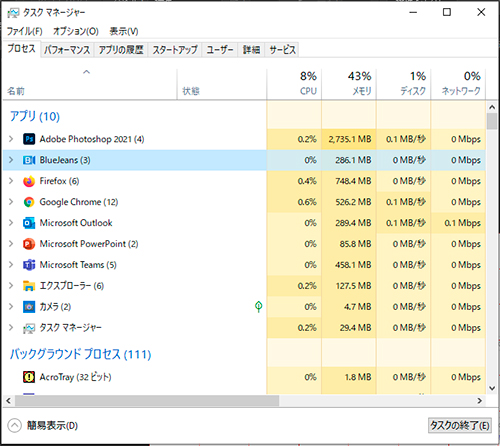500x446 pixels.
Task: Switch to the パフォーマンス tab
Action: pyautogui.click(x=67, y=50)
